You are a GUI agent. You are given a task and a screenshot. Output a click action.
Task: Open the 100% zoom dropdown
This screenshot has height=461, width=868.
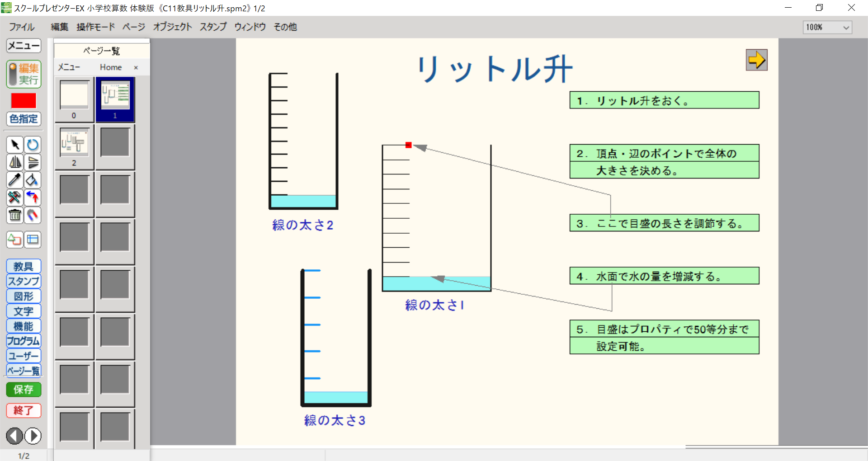(x=828, y=27)
